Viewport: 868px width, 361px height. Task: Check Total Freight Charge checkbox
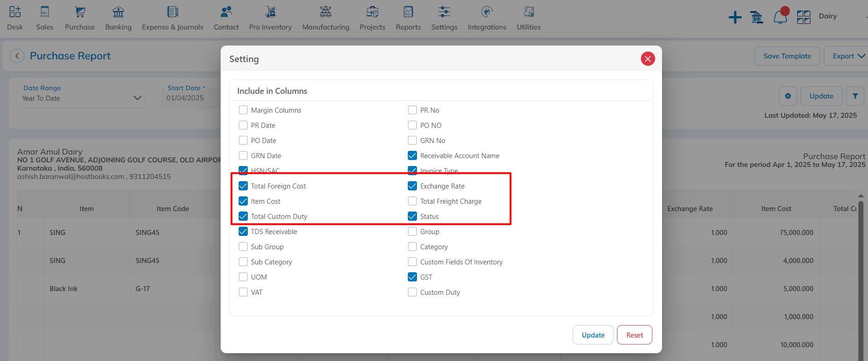412,201
